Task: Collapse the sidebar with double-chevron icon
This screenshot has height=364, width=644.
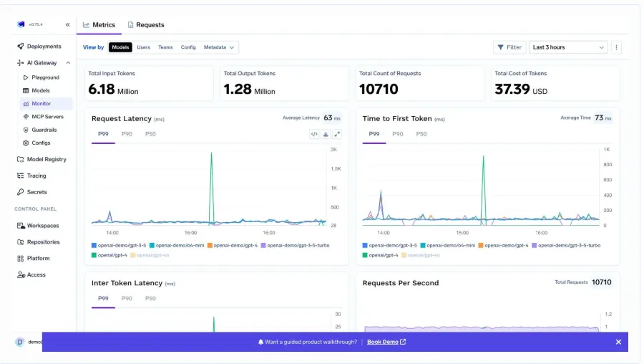Action: (68, 24)
